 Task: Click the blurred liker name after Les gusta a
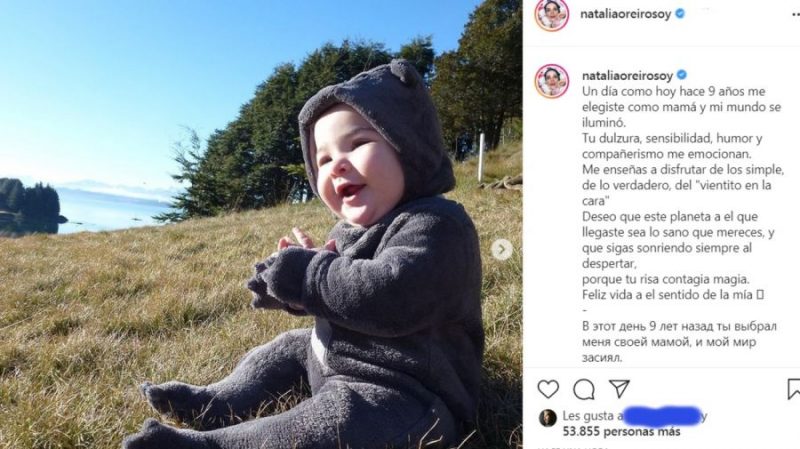(662, 416)
